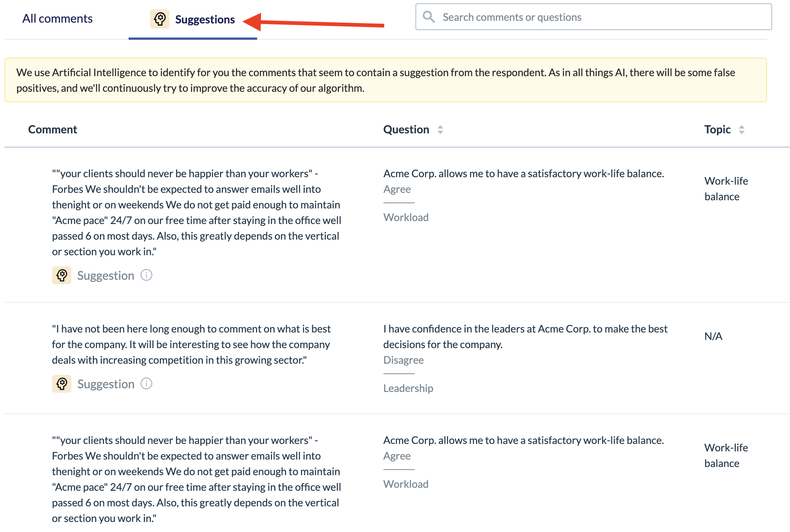The width and height of the screenshot is (790, 532).
Task: Click the Topic column header text
Action: coord(717,130)
